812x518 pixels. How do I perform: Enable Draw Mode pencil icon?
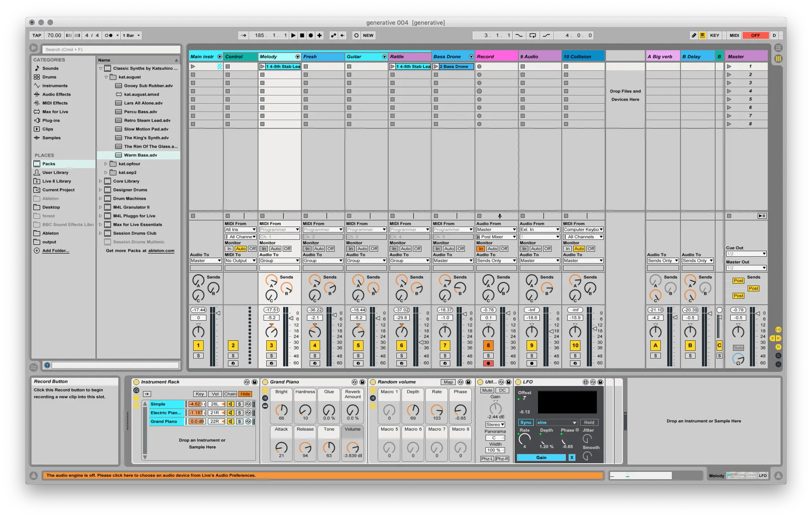pos(694,35)
